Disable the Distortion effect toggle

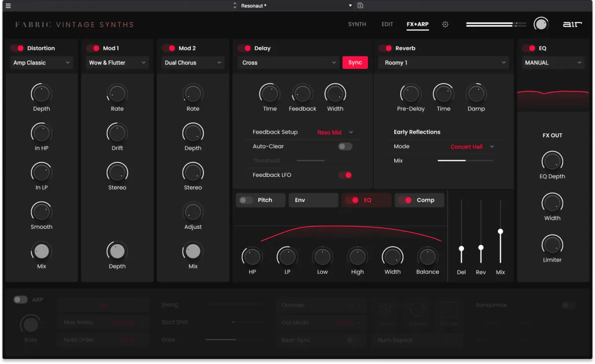click(17, 48)
